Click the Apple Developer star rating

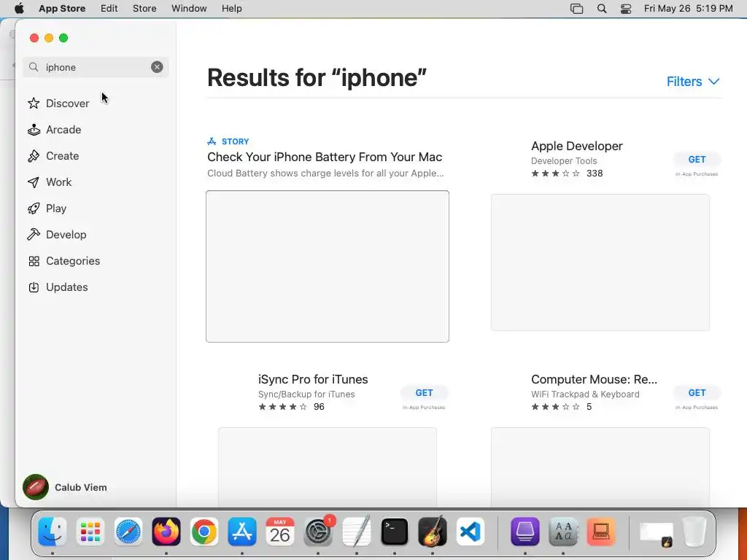[555, 174]
